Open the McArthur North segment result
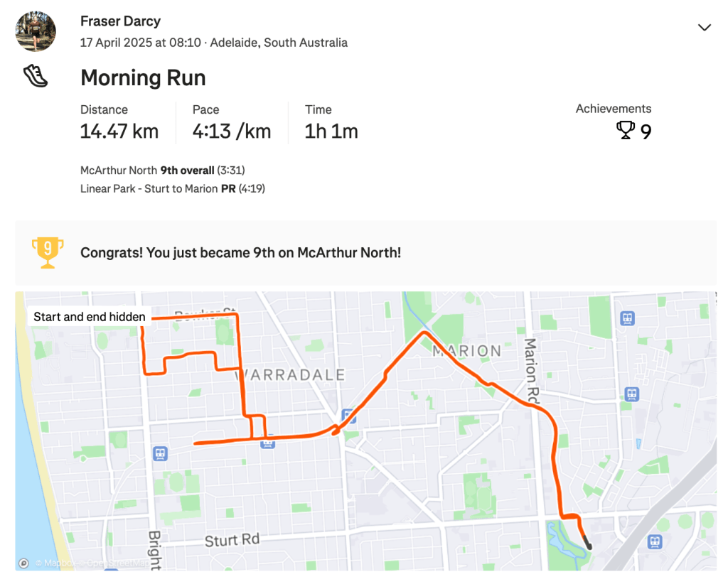The image size is (728, 584). [163, 170]
